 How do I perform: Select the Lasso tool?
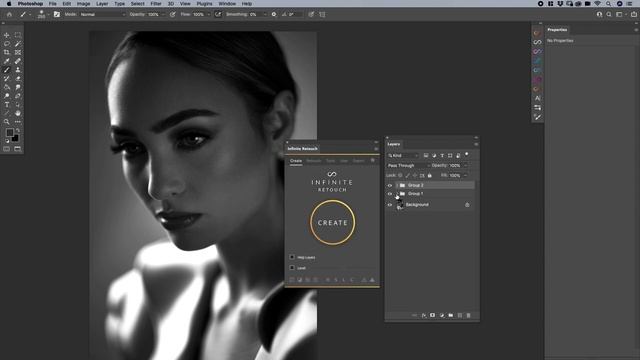[x=7, y=44]
